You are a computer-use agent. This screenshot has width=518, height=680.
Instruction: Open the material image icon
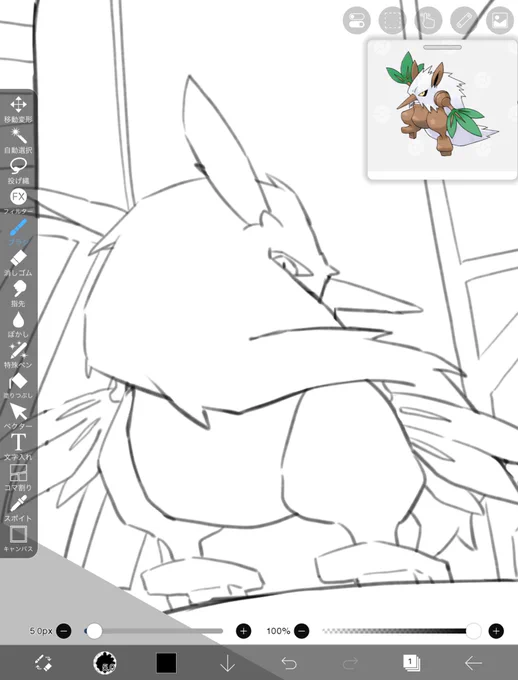(x=499, y=20)
